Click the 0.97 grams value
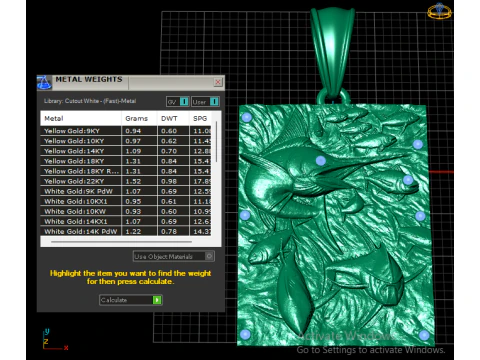 [x=133, y=141]
